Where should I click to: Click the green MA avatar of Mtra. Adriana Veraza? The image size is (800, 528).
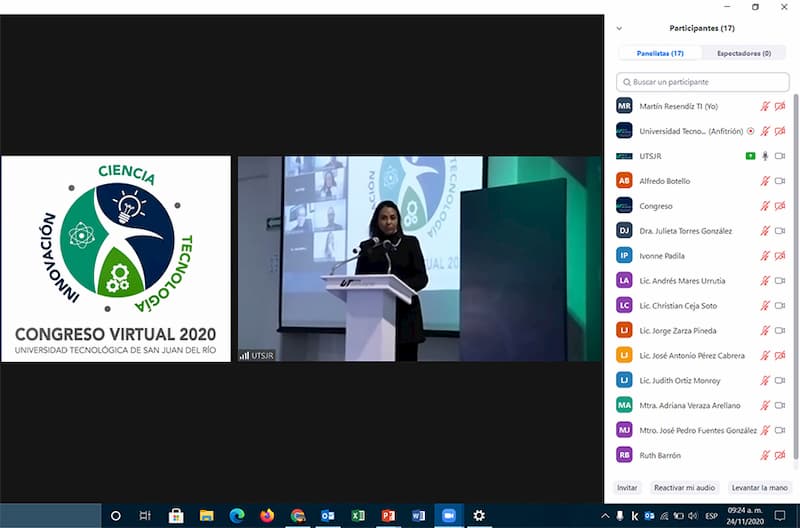[624, 405]
